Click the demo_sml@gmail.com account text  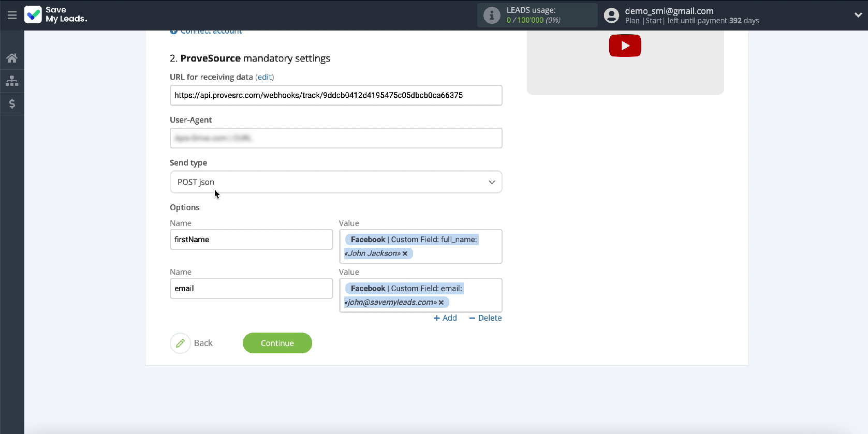pos(669,11)
